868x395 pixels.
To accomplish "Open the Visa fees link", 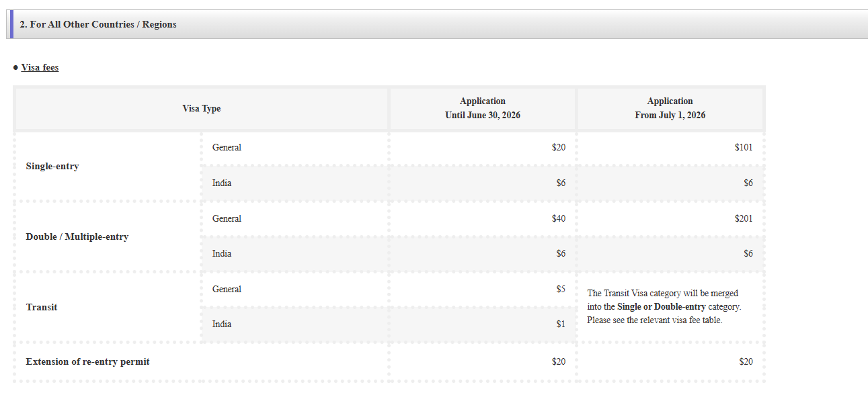I will [x=40, y=67].
